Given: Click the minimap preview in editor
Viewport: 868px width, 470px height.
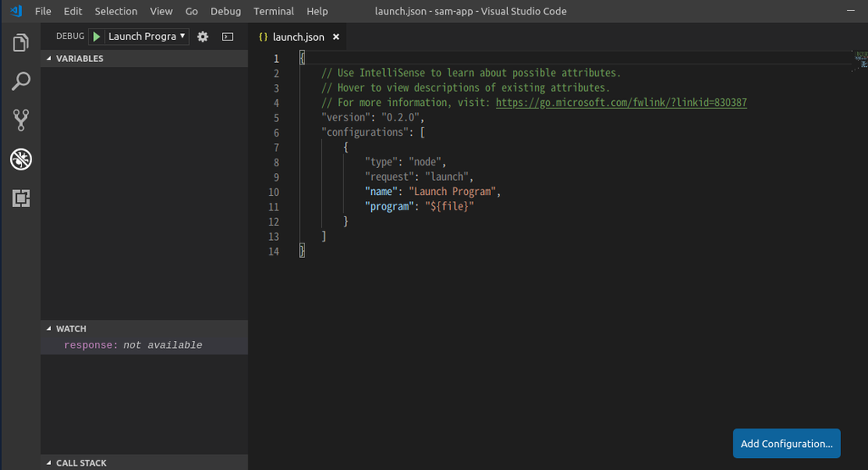Looking at the screenshot, I should coord(860,61).
